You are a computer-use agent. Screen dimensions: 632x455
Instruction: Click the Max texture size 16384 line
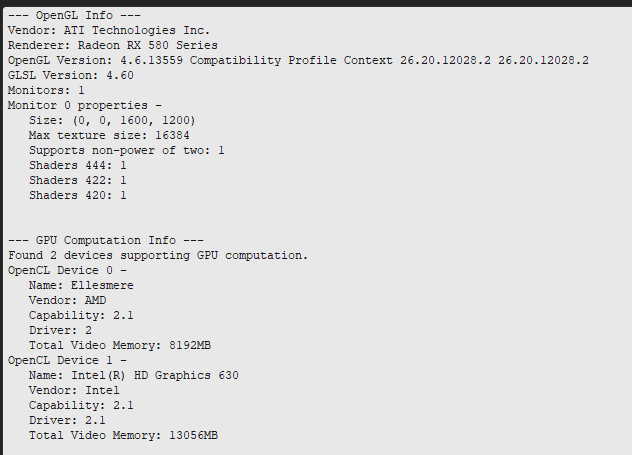pyautogui.click(x=109, y=135)
